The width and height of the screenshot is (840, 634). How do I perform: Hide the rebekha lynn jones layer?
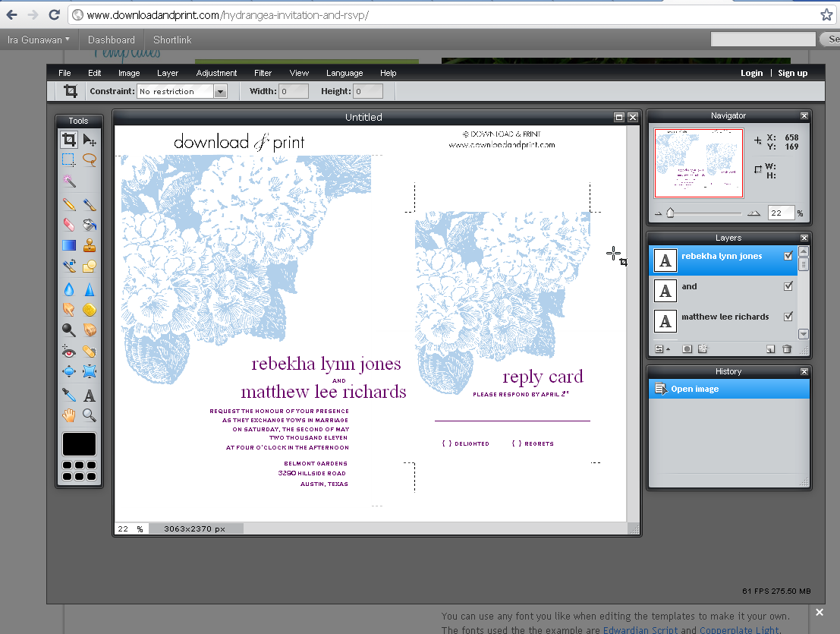click(788, 256)
